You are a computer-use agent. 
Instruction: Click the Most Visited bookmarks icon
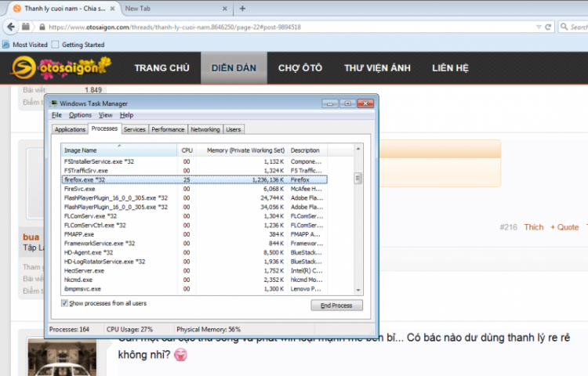[5, 45]
